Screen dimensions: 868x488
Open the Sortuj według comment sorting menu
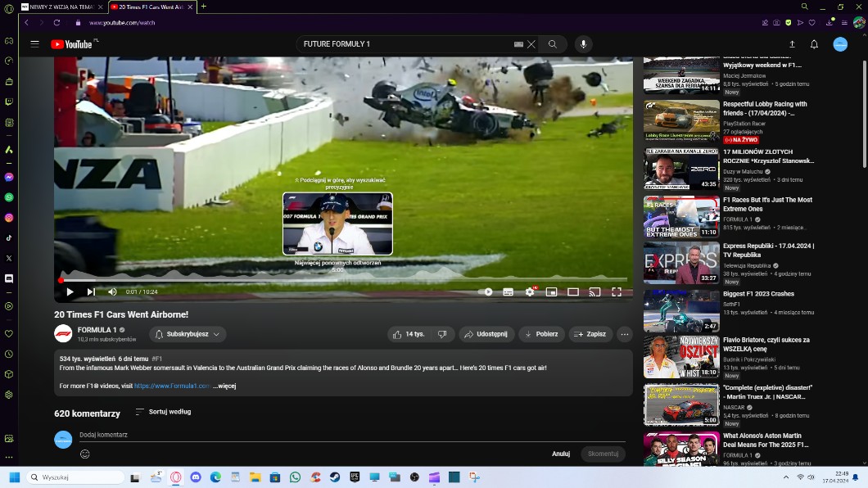pyautogui.click(x=163, y=412)
